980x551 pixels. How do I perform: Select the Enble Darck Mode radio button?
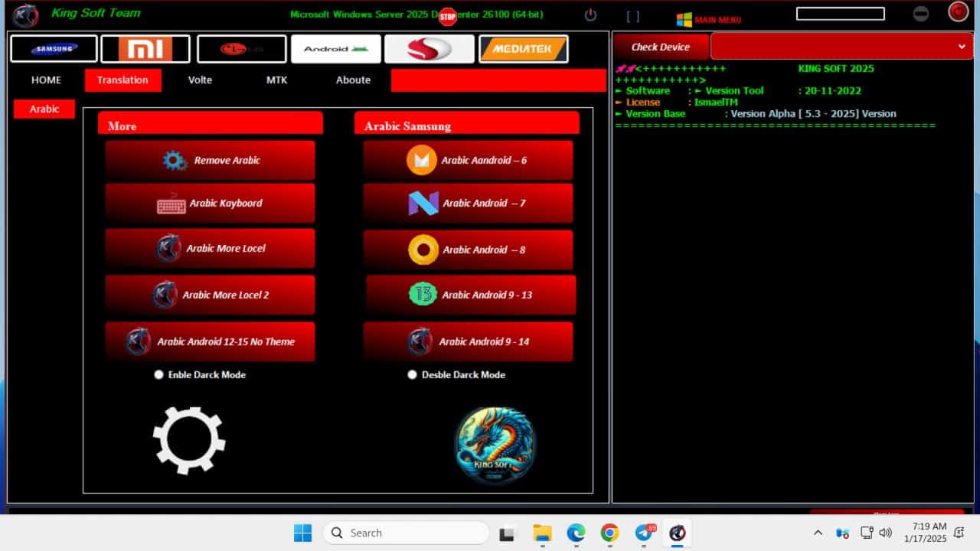click(159, 374)
